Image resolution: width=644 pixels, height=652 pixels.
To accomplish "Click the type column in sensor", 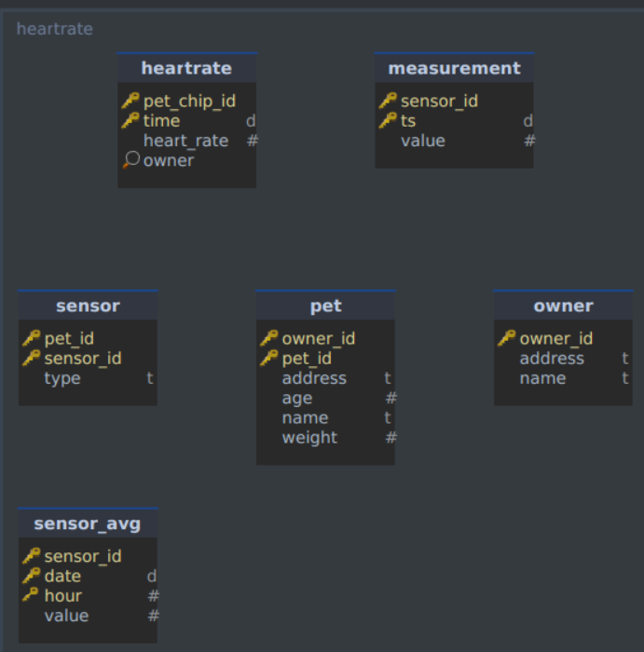I will [x=88, y=378].
